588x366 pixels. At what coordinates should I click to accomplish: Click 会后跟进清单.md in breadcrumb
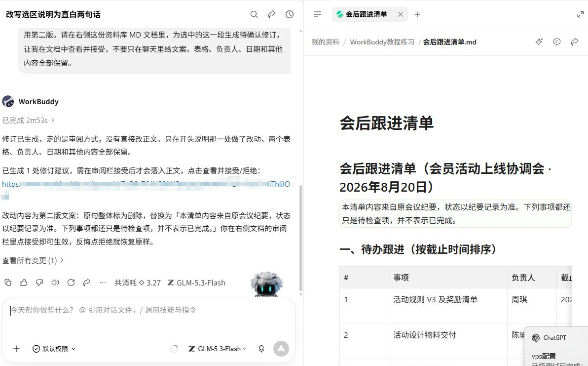click(449, 41)
